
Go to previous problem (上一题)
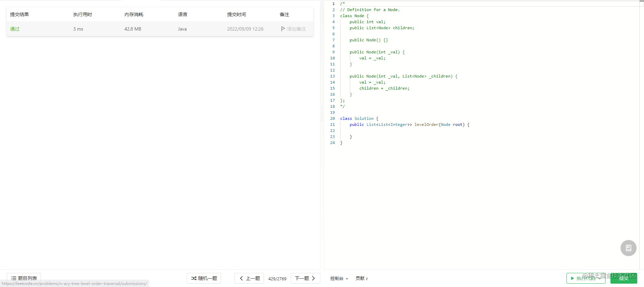pos(249,278)
